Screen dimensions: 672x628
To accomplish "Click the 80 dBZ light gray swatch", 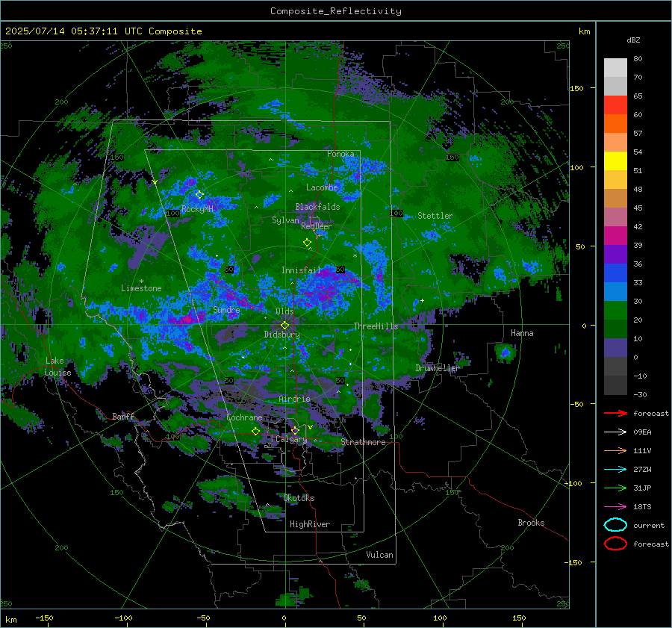I will pos(615,68).
